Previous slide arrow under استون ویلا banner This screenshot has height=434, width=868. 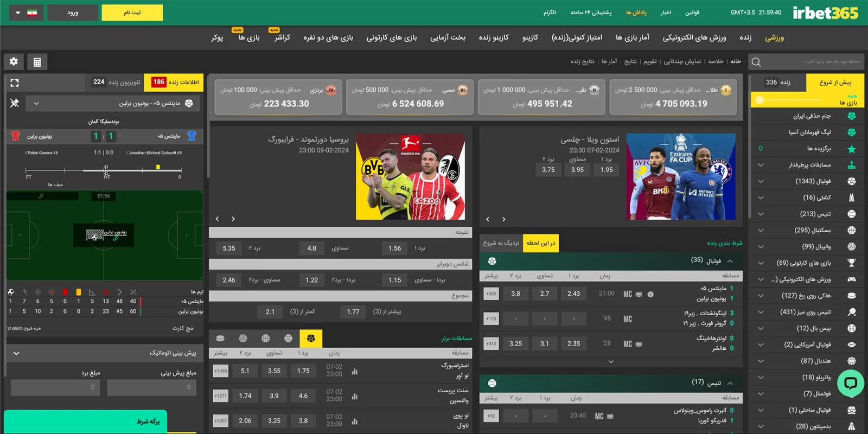(488, 219)
